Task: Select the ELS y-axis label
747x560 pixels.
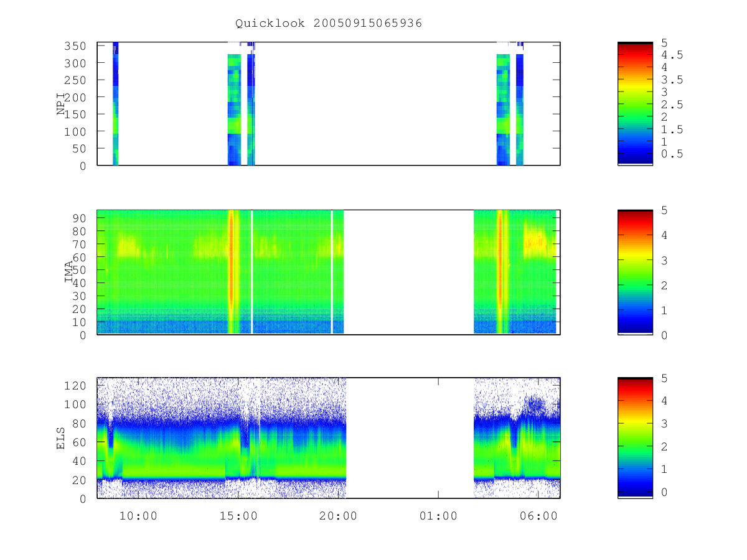Action: click(61, 438)
